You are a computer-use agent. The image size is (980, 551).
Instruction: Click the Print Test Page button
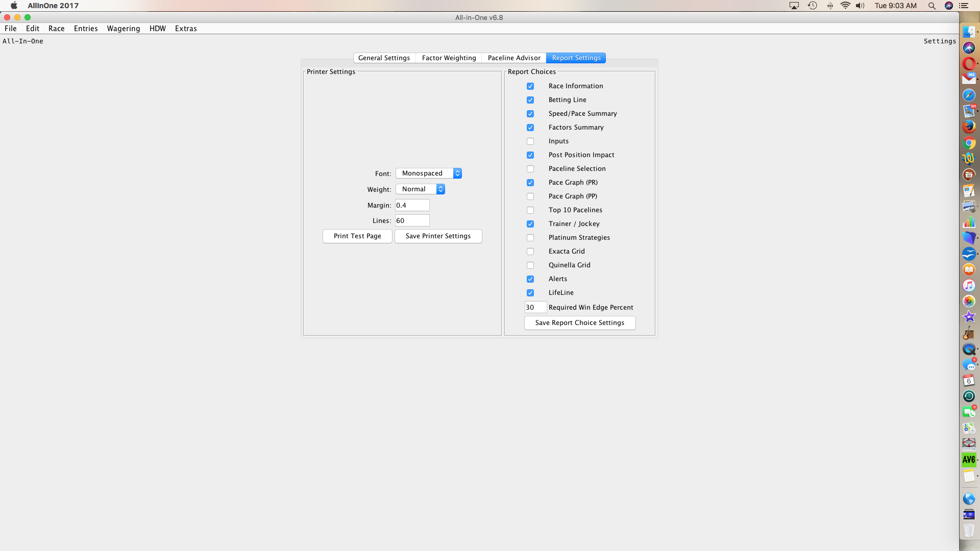(x=357, y=236)
